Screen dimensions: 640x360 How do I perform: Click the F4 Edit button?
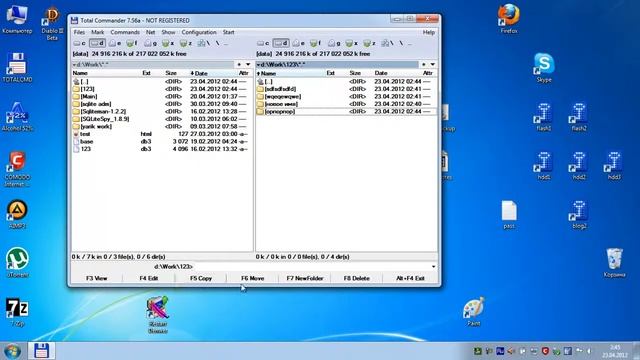pyautogui.click(x=149, y=278)
